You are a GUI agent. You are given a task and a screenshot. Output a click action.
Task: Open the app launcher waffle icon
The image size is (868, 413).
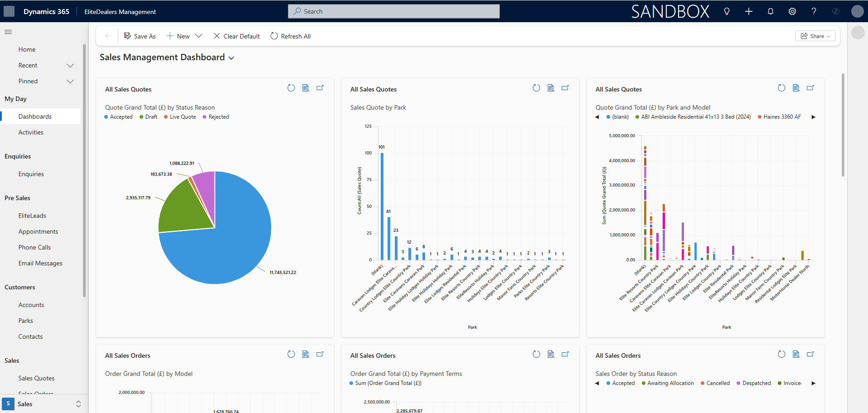tap(9, 11)
